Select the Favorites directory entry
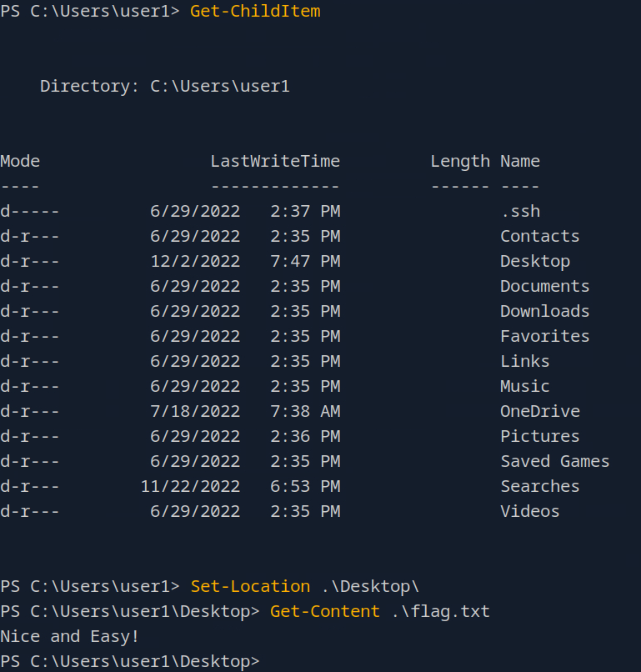 click(x=544, y=337)
